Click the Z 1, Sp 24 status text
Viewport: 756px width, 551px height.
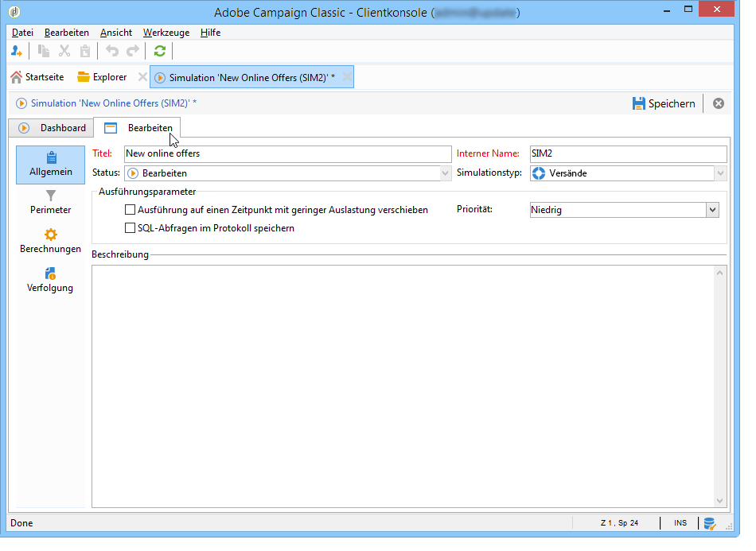(x=620, y=523)
